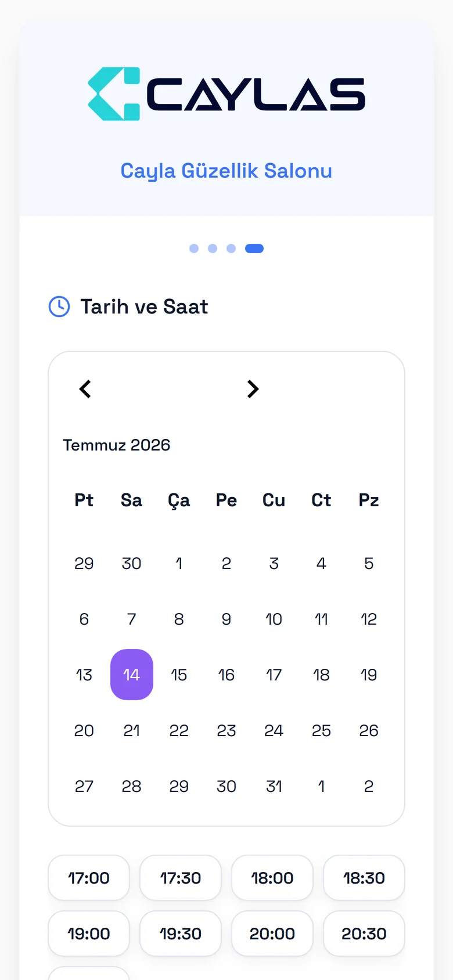Open the Temmuz 2026 month selector
Viewport: 453px width, 980px height.
117,445
